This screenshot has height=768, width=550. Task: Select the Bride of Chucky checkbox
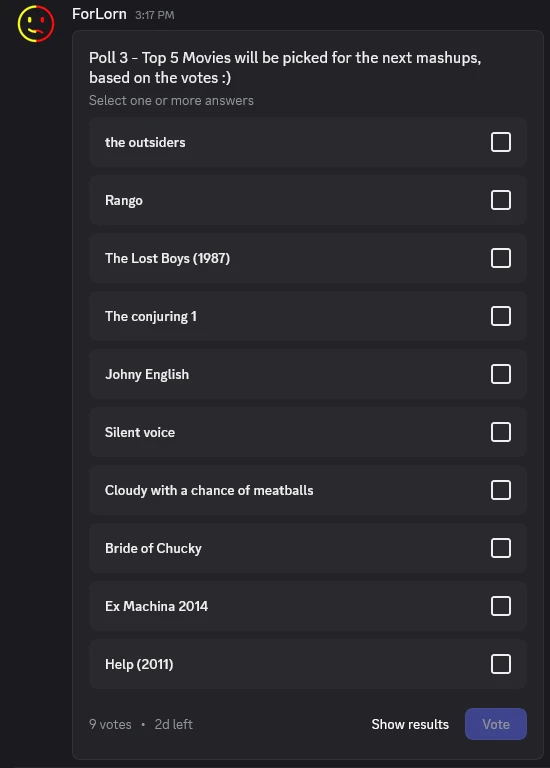point(501,548)
